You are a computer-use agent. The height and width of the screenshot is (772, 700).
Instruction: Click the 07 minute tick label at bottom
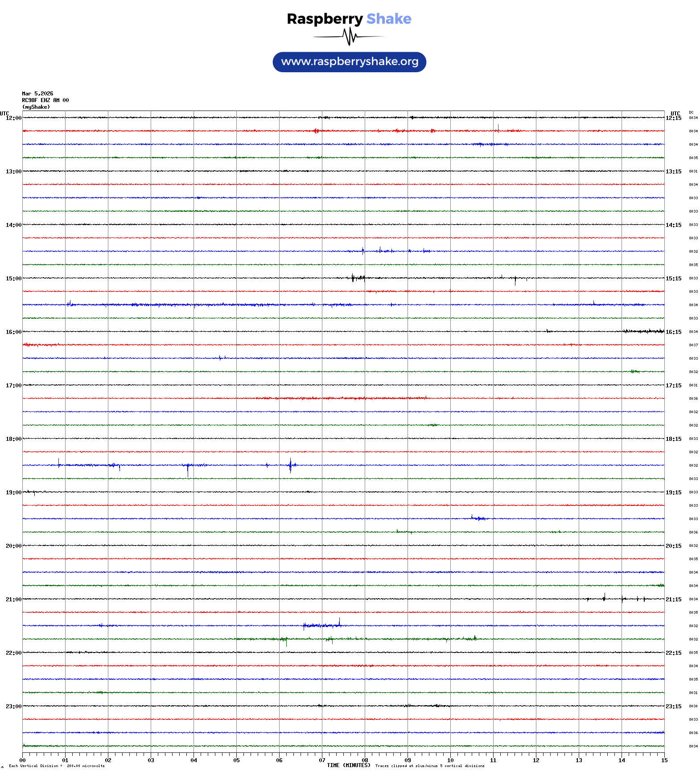coord(322,760)
